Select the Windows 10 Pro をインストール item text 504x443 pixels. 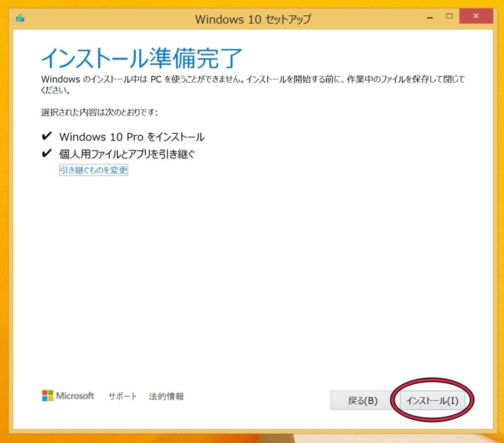tap(132, 137)
